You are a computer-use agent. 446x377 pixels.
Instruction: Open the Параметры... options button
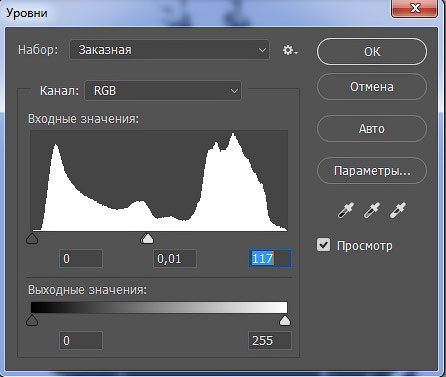tap(372, 171)
